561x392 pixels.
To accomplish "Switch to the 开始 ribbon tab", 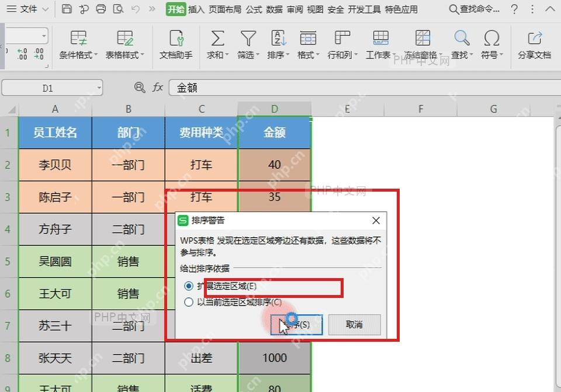I will 176,9.
